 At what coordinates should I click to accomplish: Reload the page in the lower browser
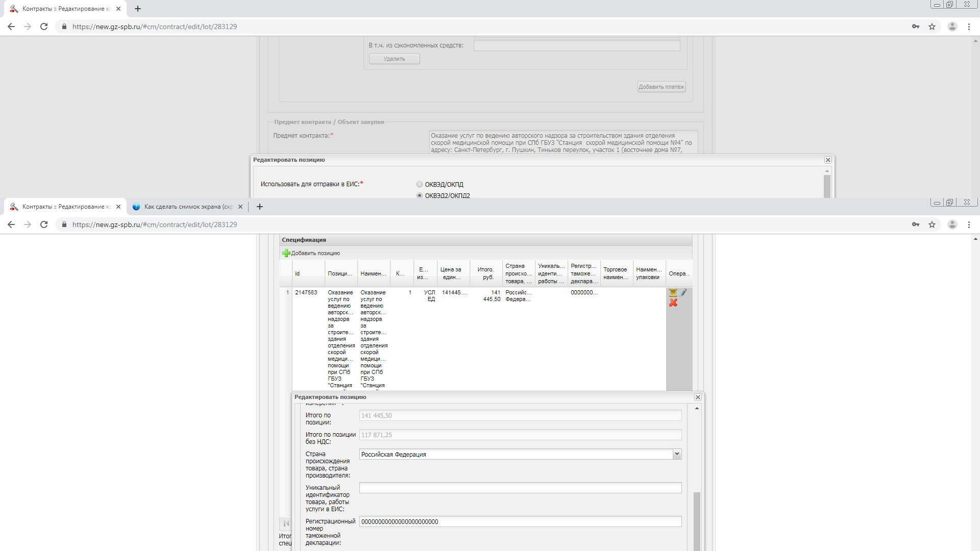pos(44,224)
